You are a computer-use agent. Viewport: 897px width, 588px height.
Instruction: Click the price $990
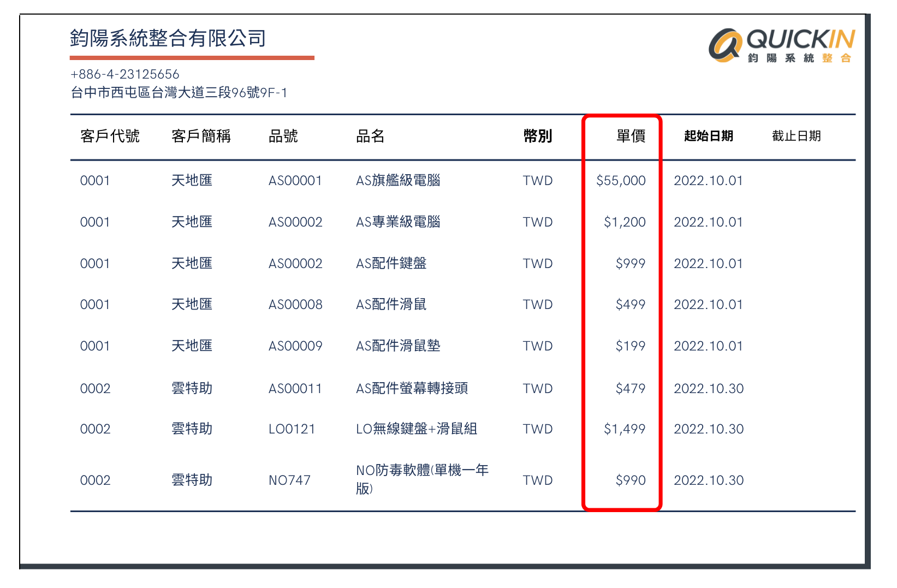tap(631, 480)
